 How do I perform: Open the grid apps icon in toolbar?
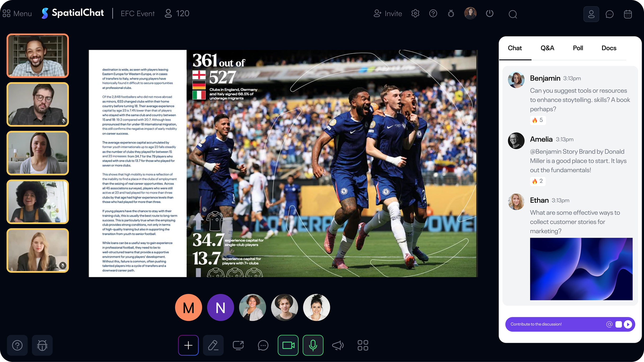(x=363, y=345)
